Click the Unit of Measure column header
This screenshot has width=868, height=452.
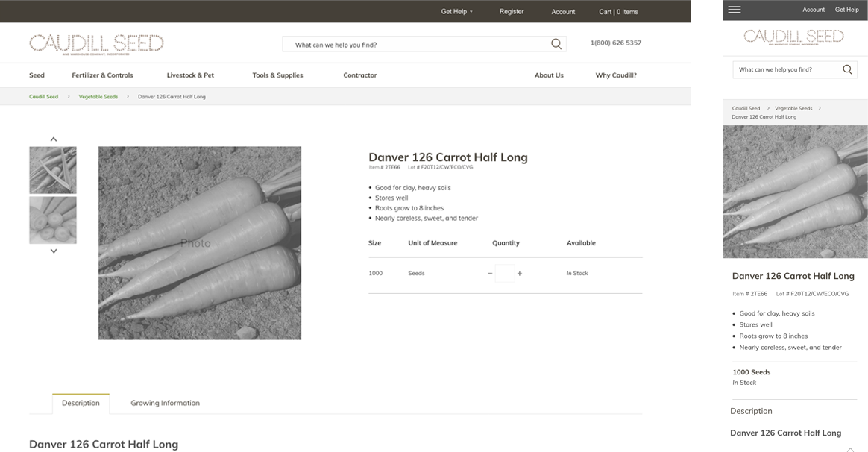point(433,243)
